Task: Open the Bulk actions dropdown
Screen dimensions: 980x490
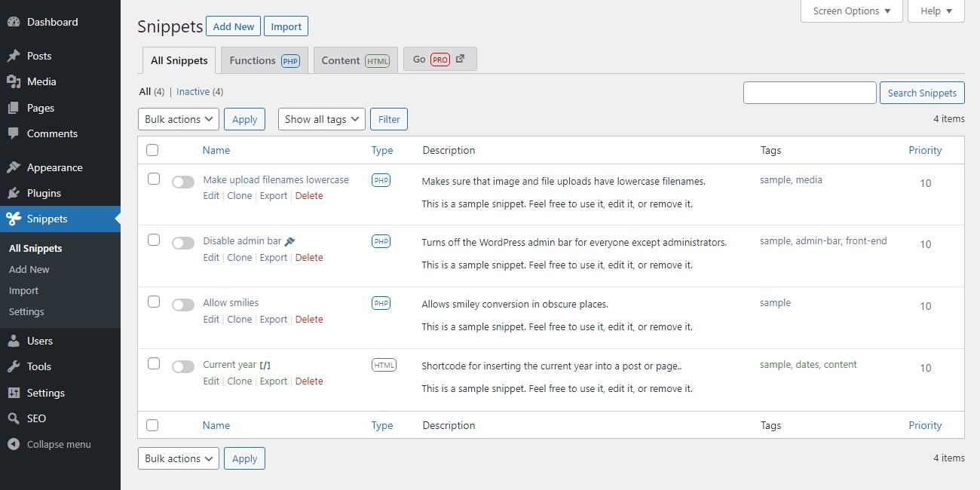Action: tap(178, 118)
